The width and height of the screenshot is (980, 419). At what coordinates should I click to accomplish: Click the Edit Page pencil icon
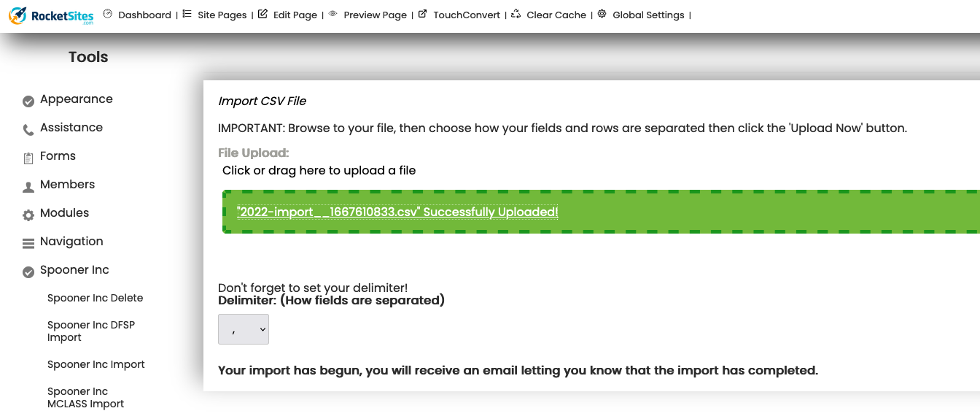[x=262, y=14]
